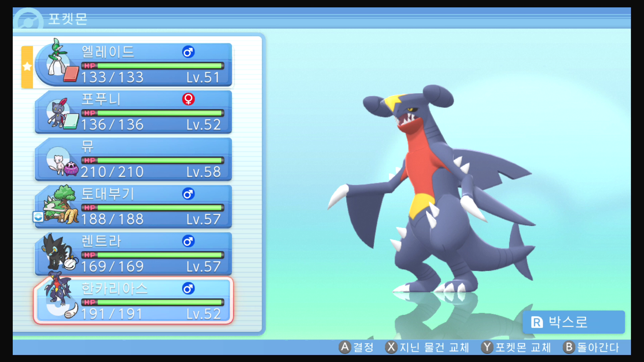Click the 뮤 Pokémon sprite icon
This screenshot has width=644, height=362.
point(58,165)
